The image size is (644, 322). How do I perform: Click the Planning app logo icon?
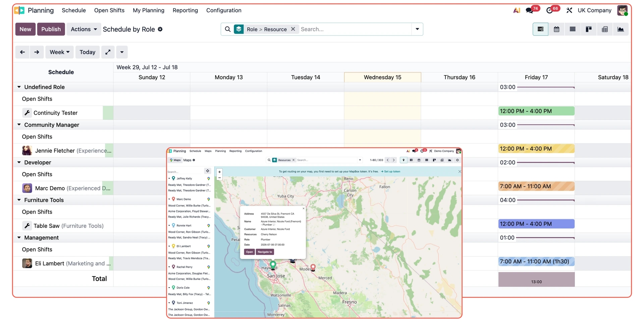(19, 10)
